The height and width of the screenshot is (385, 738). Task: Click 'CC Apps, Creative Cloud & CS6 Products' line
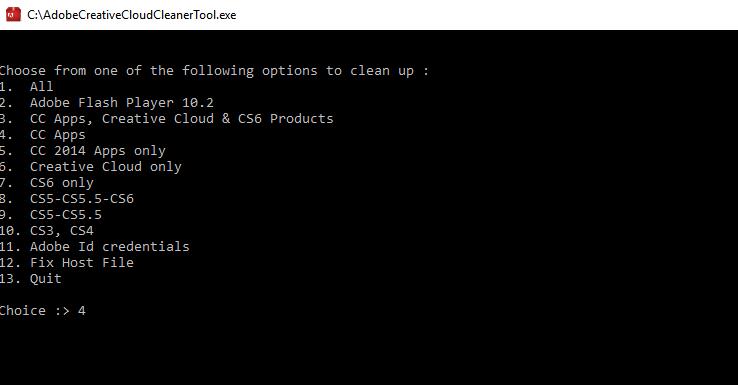[167, 119]
